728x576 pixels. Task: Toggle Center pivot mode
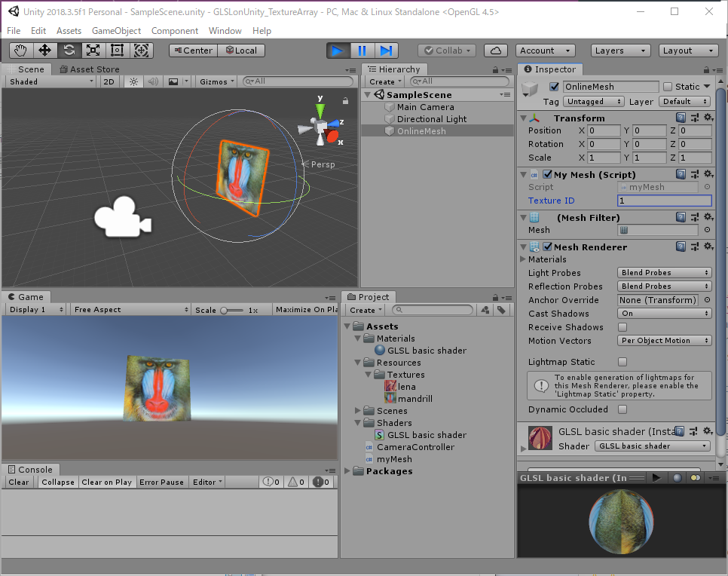coord(193,51)
